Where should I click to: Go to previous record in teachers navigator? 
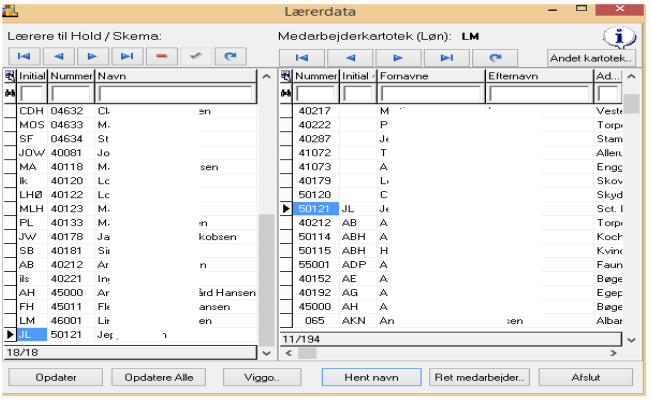tap(59, 56)
